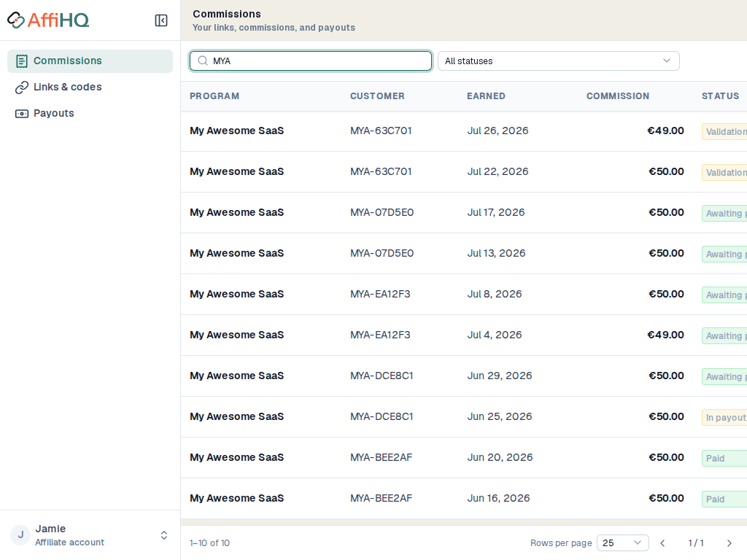Click the search magnifier icon

tap(203, 61)
